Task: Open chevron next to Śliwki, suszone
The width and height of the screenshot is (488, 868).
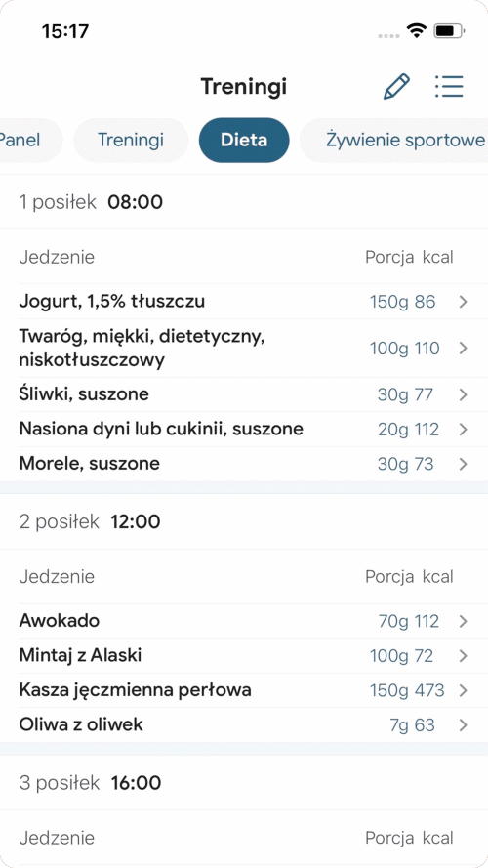Action: pos(464,394)
